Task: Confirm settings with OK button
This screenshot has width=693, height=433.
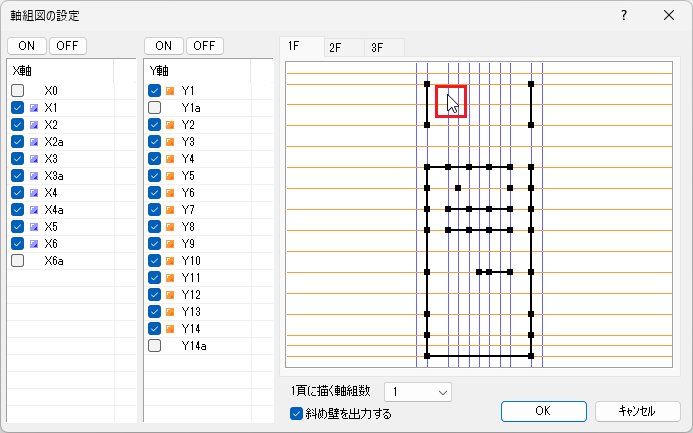Action: (543, 411)
